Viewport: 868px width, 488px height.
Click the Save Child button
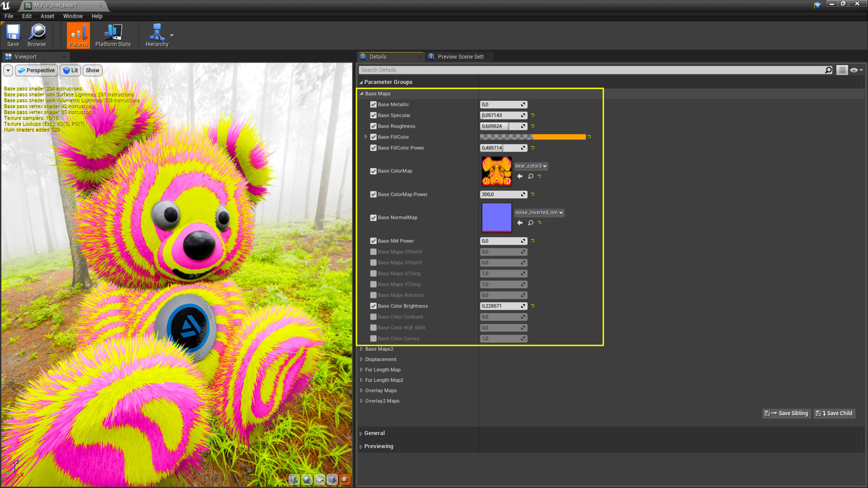coord(835,413)
